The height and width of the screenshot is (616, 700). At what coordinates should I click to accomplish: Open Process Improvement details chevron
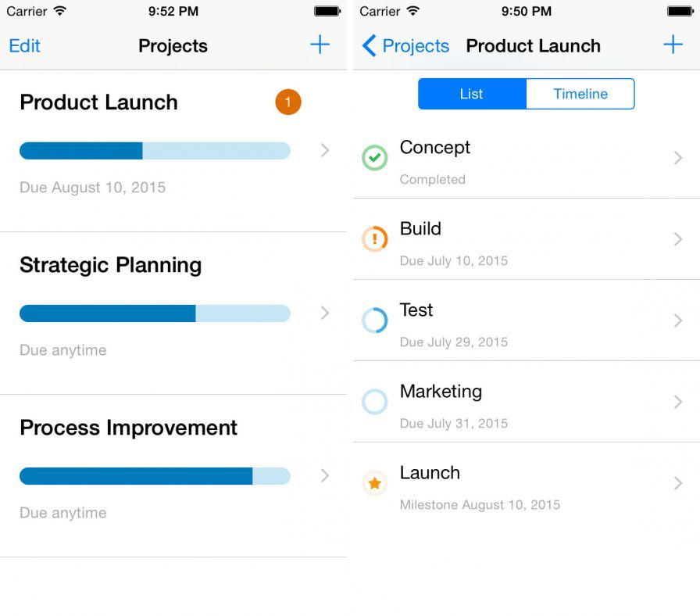(325, 476)
